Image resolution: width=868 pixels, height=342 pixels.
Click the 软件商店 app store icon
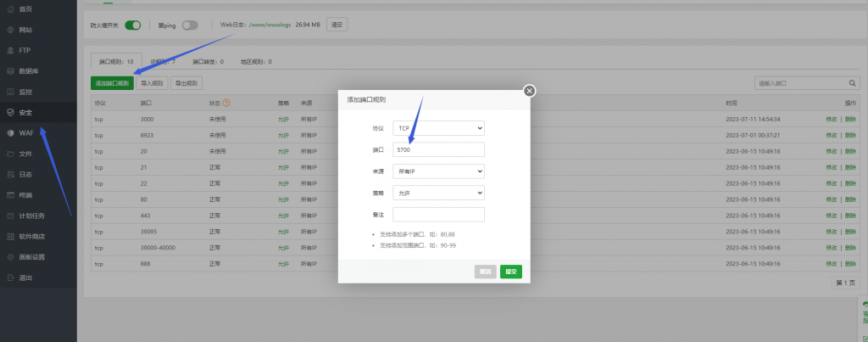(10, 236)
